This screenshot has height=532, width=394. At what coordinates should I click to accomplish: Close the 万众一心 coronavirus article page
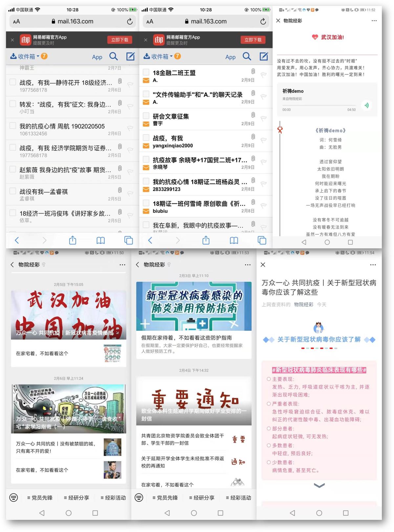coord(263,265)
